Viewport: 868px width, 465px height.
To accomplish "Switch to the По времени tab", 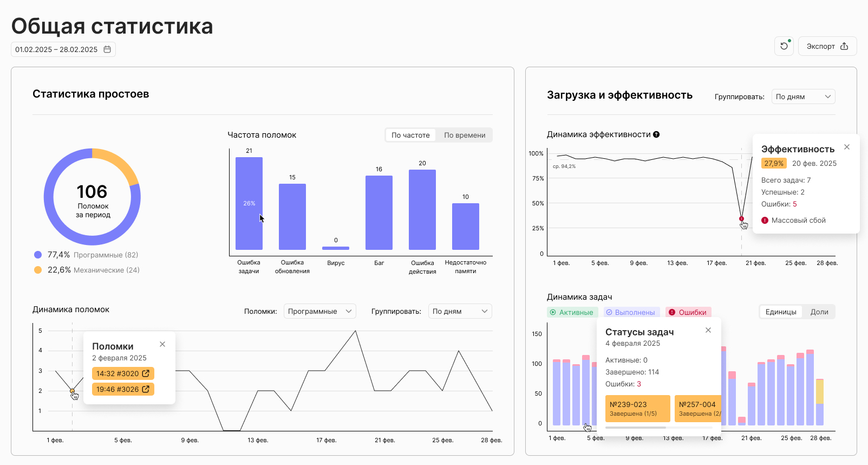I will pos(465,135).
